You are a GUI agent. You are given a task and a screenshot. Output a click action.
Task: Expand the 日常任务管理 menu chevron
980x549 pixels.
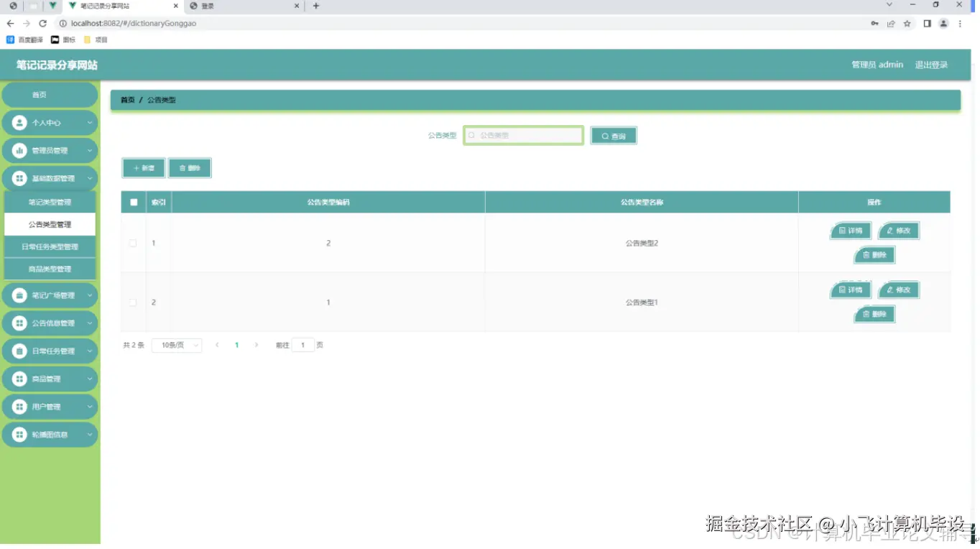[90, 351]
